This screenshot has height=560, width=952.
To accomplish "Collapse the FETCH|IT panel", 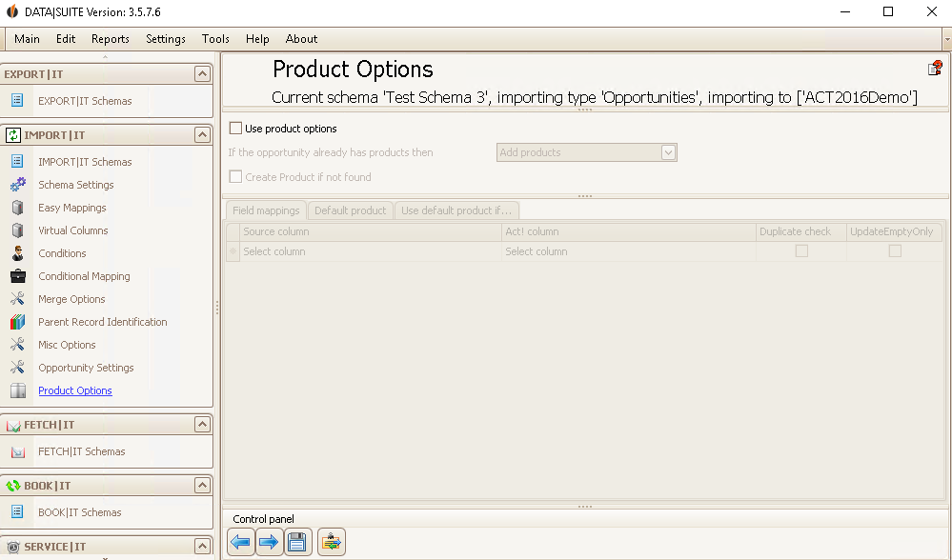I will coord(202,424).
